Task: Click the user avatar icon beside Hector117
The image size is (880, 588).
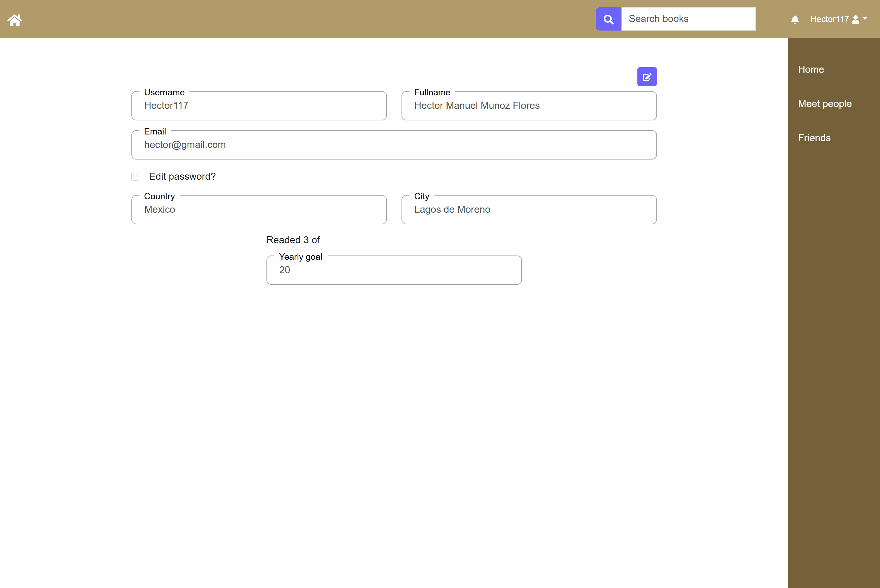Action: 855,20
